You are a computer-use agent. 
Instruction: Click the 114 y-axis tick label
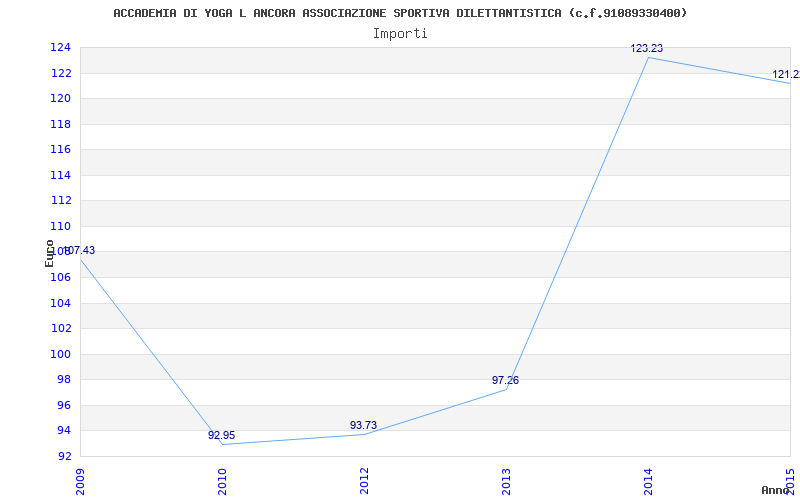60,175
